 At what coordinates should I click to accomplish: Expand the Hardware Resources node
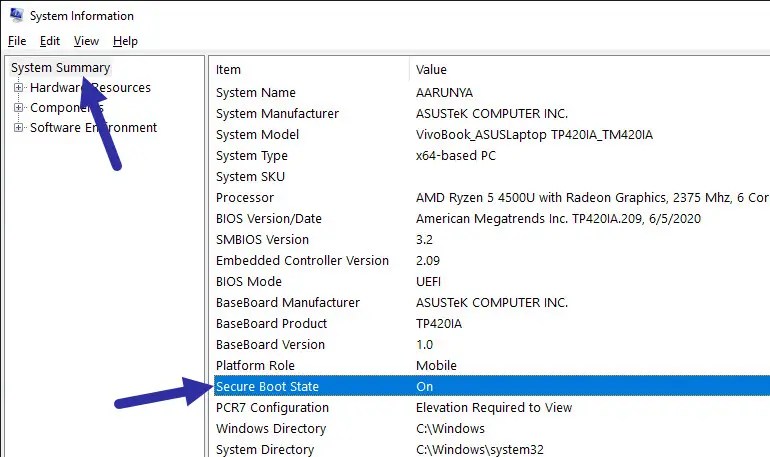[19, 88]
